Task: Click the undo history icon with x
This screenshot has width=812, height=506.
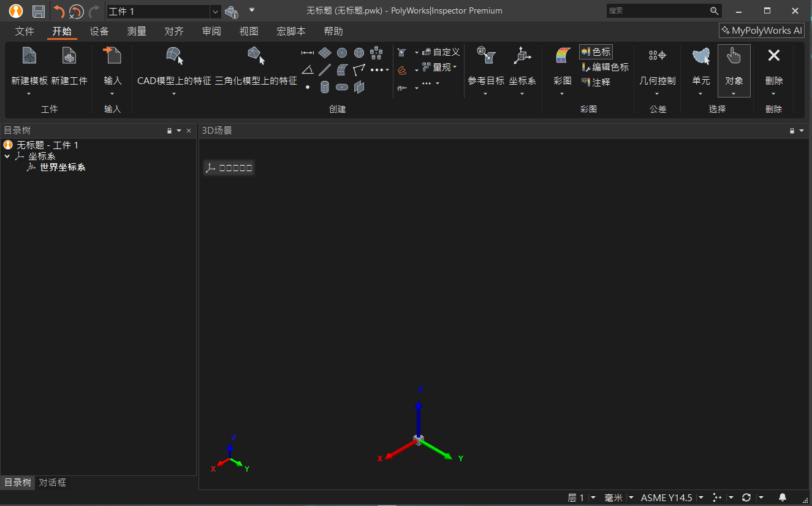Action: click(77, 11)
